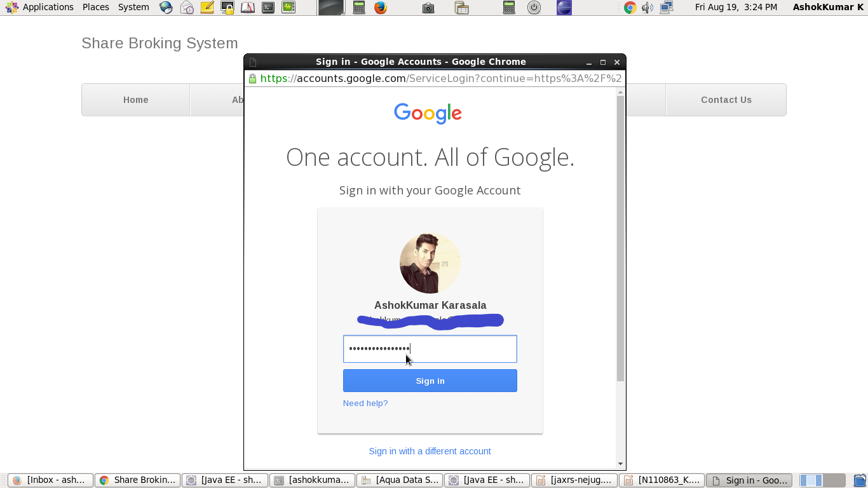Open the web browser globe launcher in the panel
This screenshot has height=488, width=868.
click(x=166, y=8)
